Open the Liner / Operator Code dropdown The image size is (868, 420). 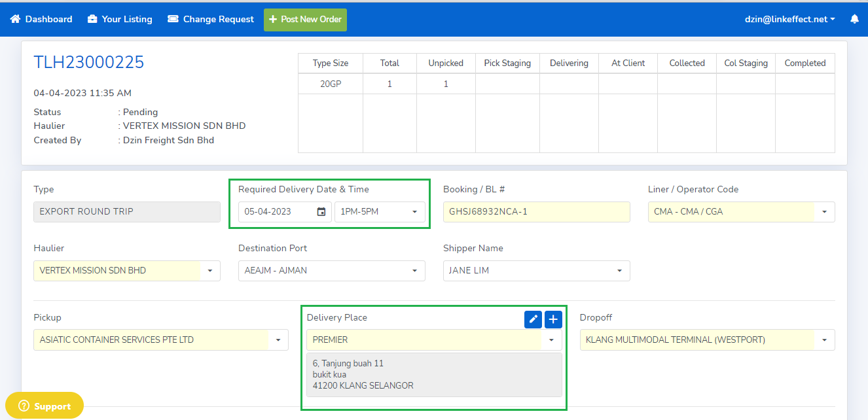823,212
